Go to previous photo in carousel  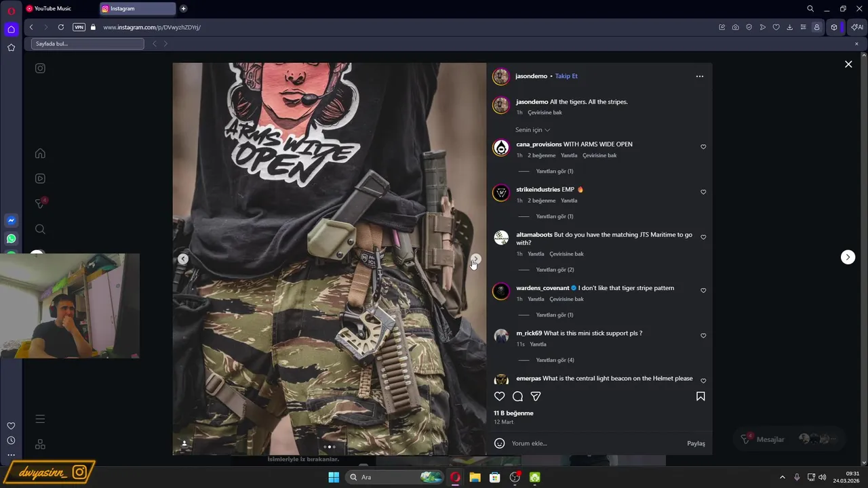[183, 259]
